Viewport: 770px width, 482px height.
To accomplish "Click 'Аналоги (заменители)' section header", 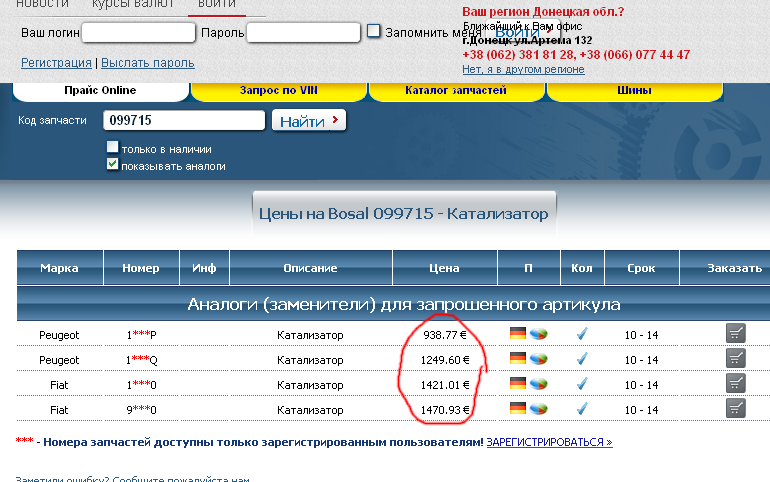I will click(x=404, y=304).
